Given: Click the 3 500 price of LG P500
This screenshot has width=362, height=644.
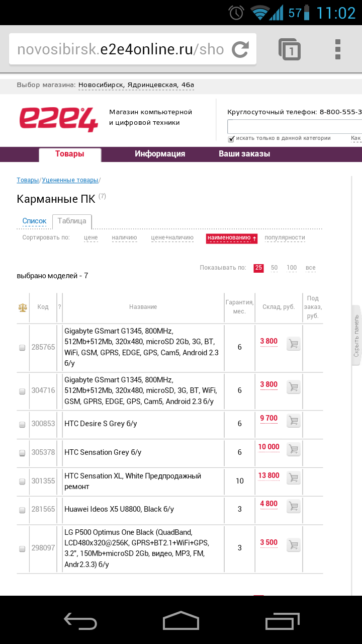Looking at the screenshot, I should coord(268,542).
